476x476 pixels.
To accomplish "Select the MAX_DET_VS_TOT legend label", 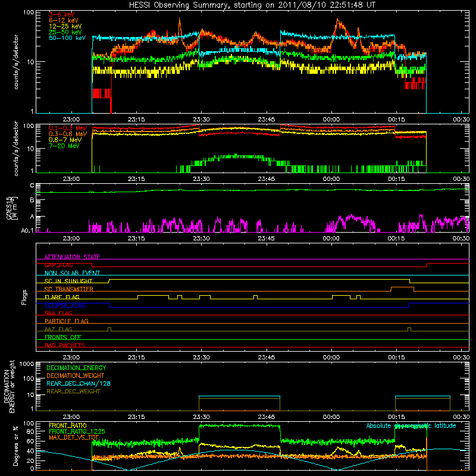I will pyautogui.click(x=74, y=437).
